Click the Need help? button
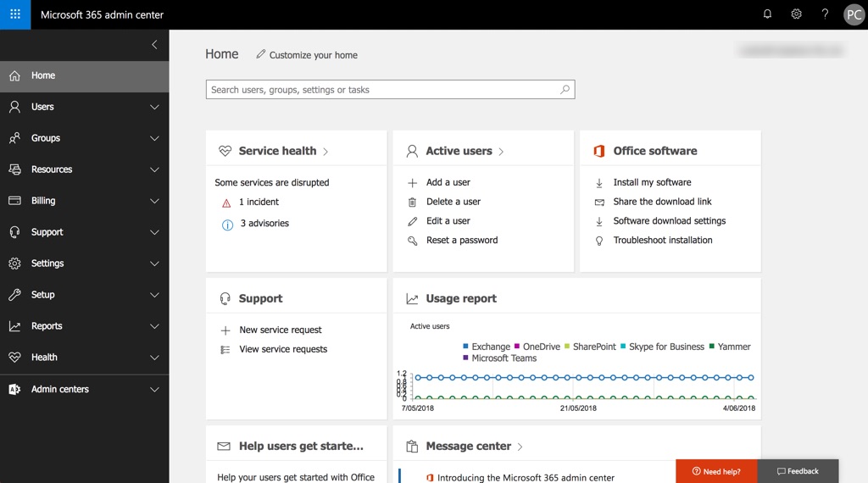The image size is (868, 483). click(x=716, y=471)
